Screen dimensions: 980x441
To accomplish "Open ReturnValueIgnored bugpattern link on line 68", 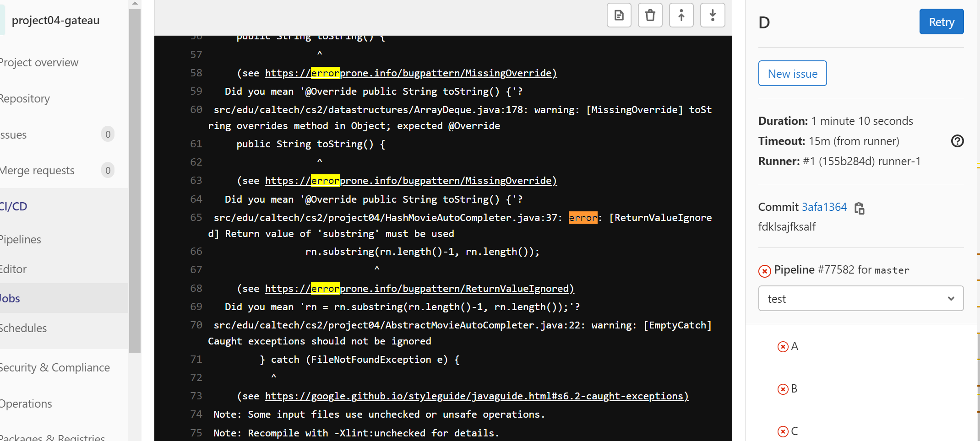I will pos(419,289).
